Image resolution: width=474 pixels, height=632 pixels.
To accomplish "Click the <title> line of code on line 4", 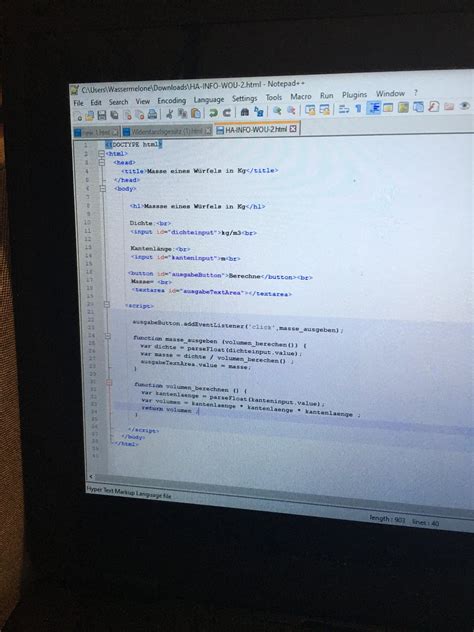I will click(200, 171).
